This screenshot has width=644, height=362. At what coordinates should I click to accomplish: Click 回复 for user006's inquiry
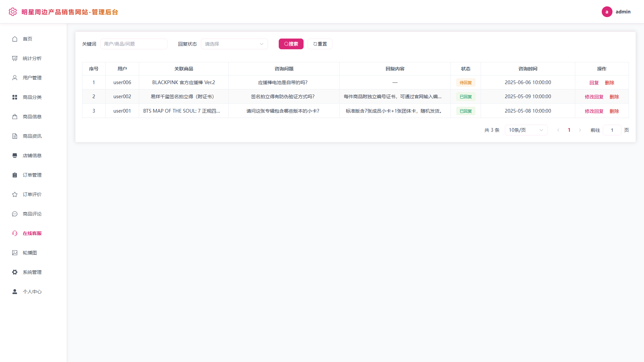[594, 83]
